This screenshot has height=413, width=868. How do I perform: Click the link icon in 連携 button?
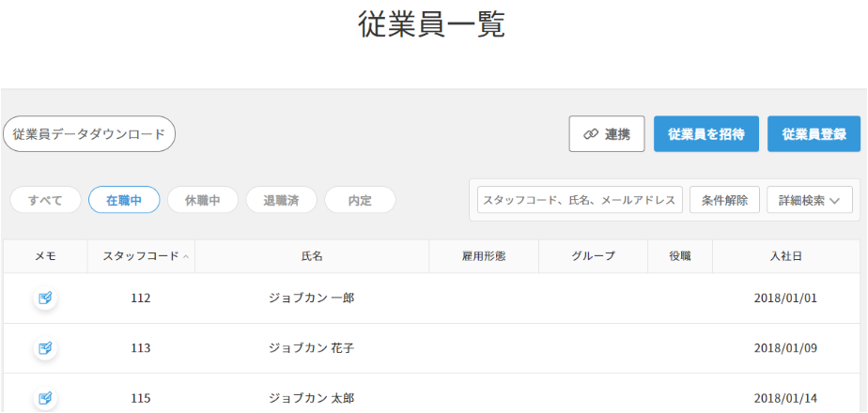point(591,134)
